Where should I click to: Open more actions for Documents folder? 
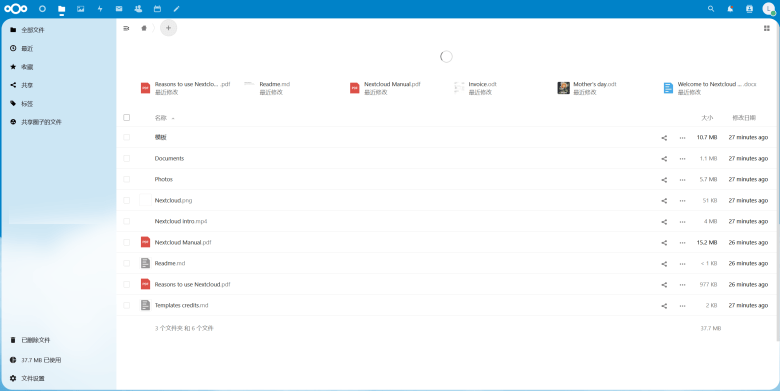pos(682,159)
